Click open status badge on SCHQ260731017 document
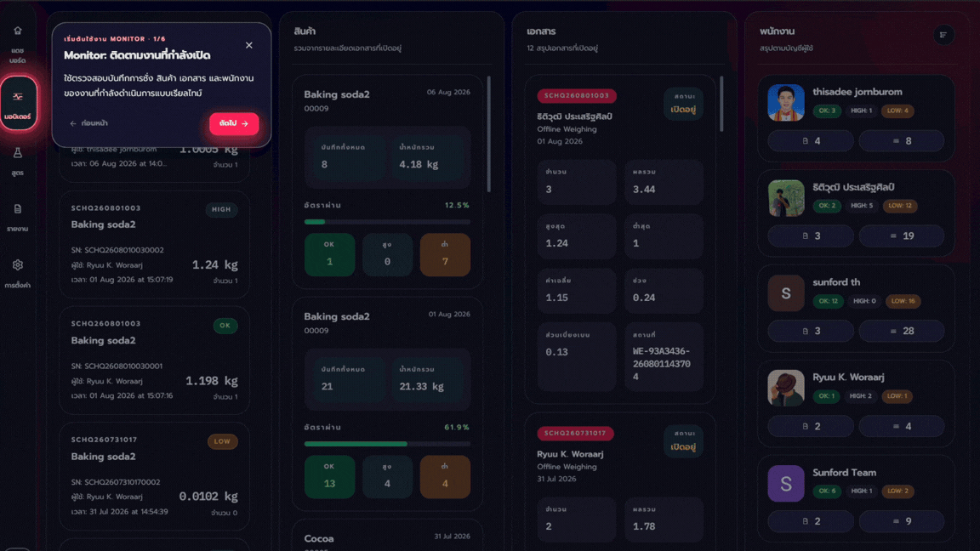This screenshot has width=980, height=551. point(683,441)
